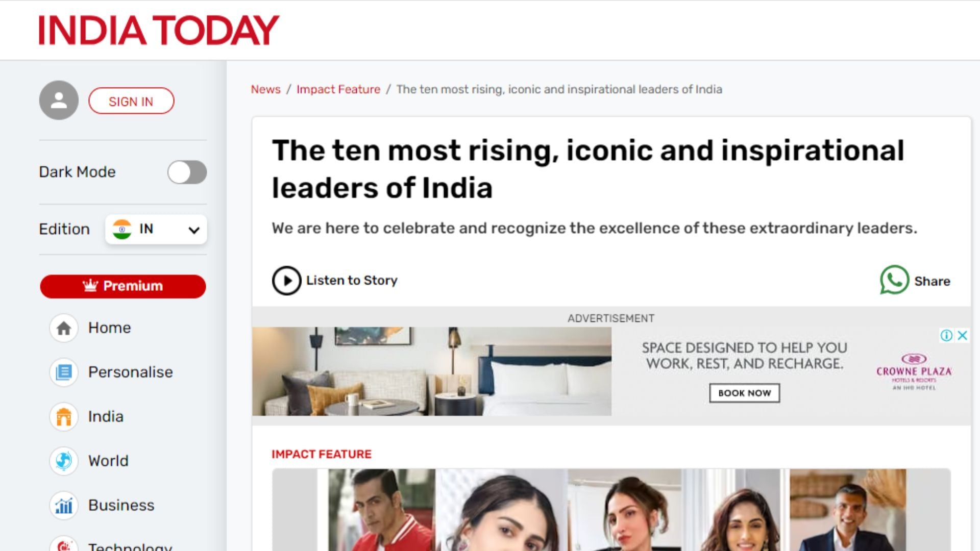This screenshot has height=551, width=980.
Task: Click the SIGN IN button
Action: click(131, 101)
